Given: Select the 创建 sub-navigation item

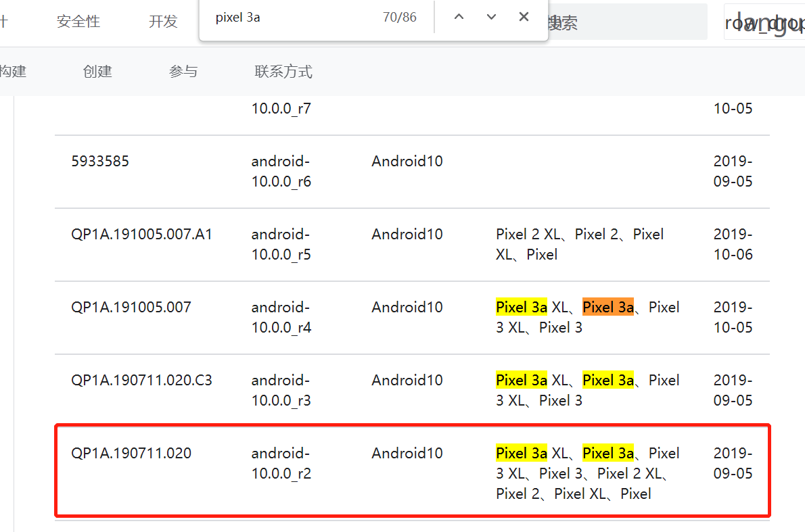Looking at the screenshot, I should coord(97,71).
